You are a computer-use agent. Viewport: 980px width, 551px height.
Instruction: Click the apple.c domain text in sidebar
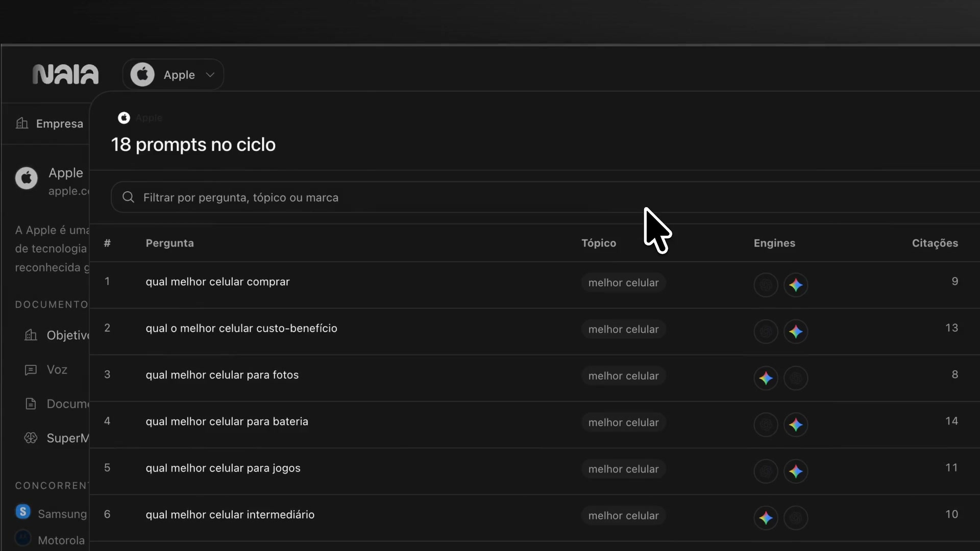[x=69, y=191]
